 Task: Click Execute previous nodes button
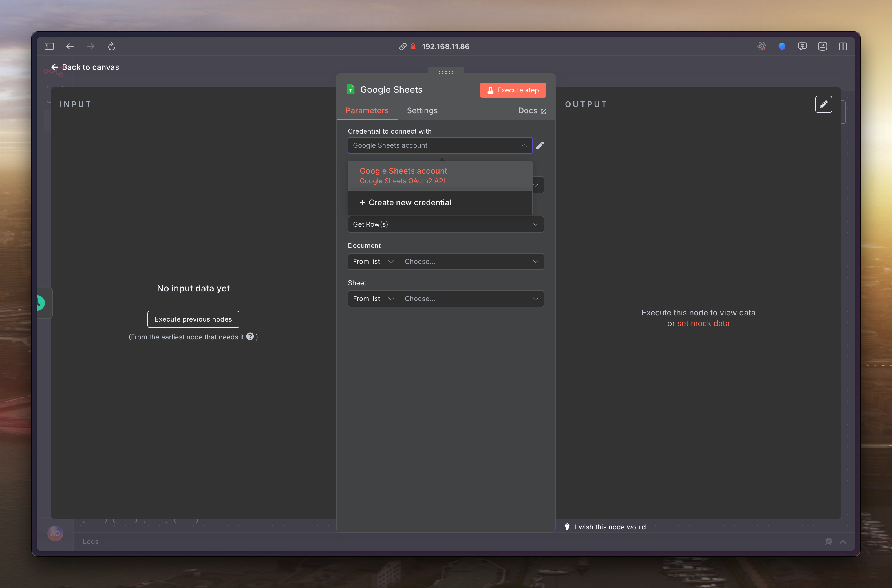tap(193, 319)
